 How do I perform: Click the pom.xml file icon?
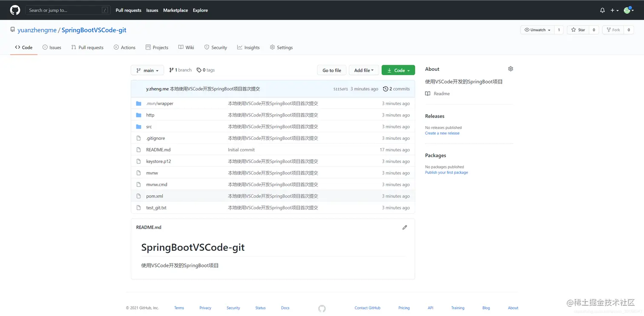coord(138,196)
